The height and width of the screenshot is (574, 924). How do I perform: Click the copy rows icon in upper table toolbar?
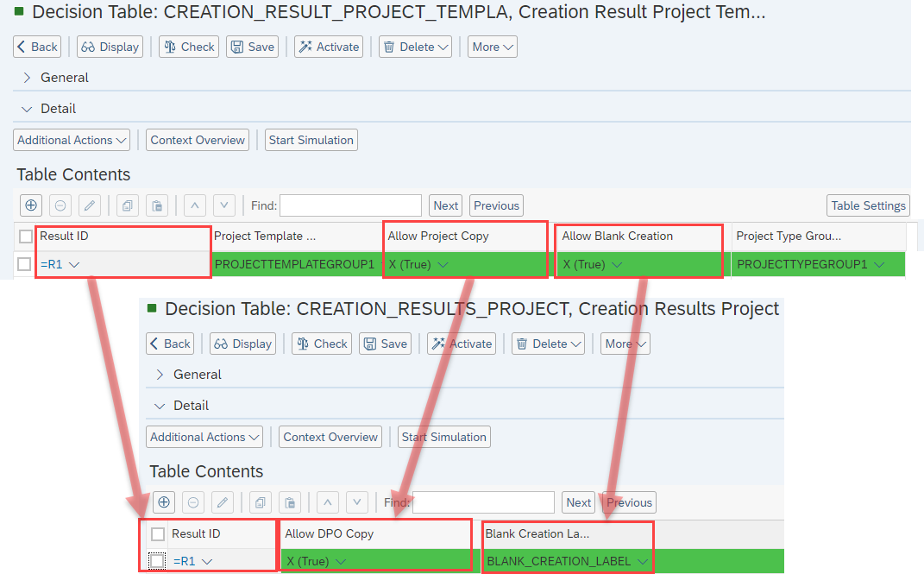(126, 205)
